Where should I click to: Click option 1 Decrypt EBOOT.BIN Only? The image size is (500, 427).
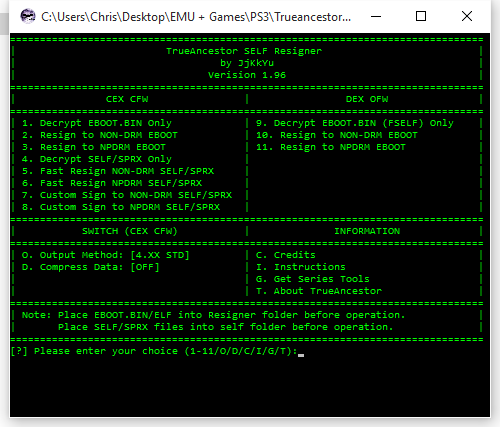[97, 123]
